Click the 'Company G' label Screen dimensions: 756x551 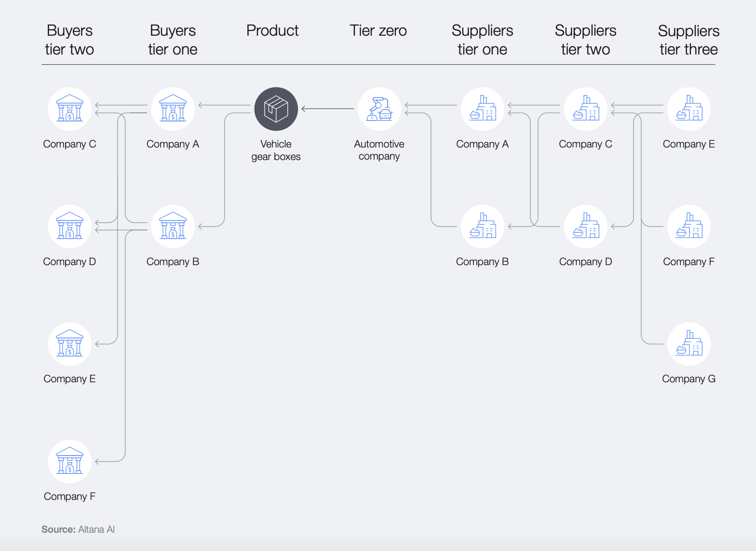pos(688,379)
